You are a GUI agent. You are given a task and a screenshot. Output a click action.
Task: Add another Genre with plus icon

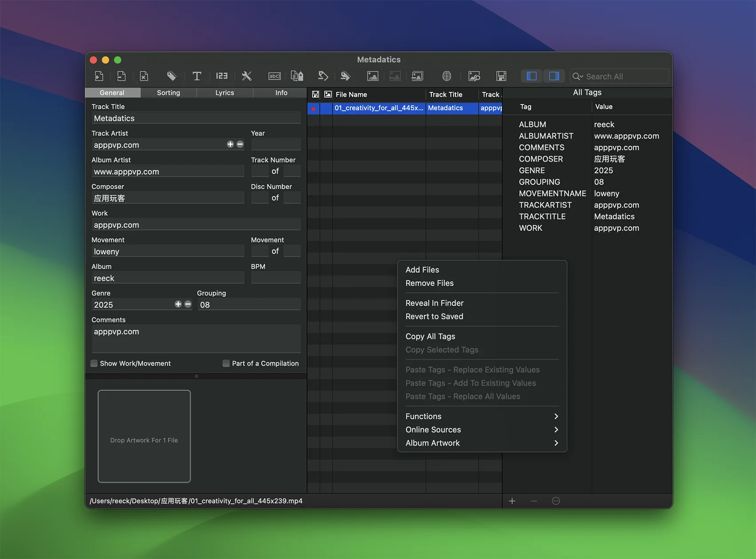(x=178, y=304)
